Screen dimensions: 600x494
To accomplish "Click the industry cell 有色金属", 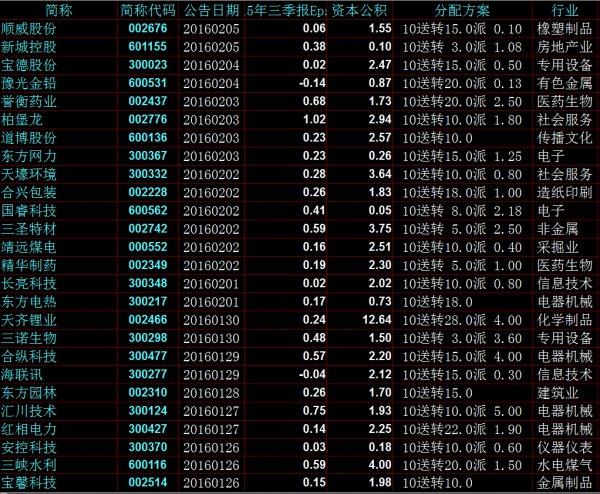I will tap(564, 83).
